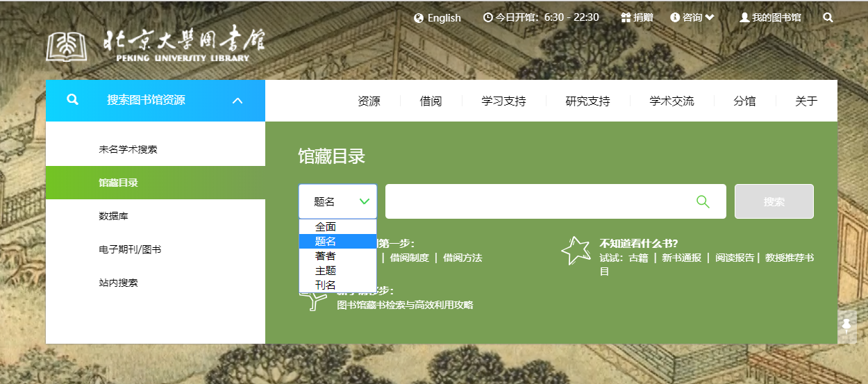Image resolution: width=868 pixels, height=384 pixels.
Task: Choose 主题 from the dropdown list
Action: pos(337,270)
